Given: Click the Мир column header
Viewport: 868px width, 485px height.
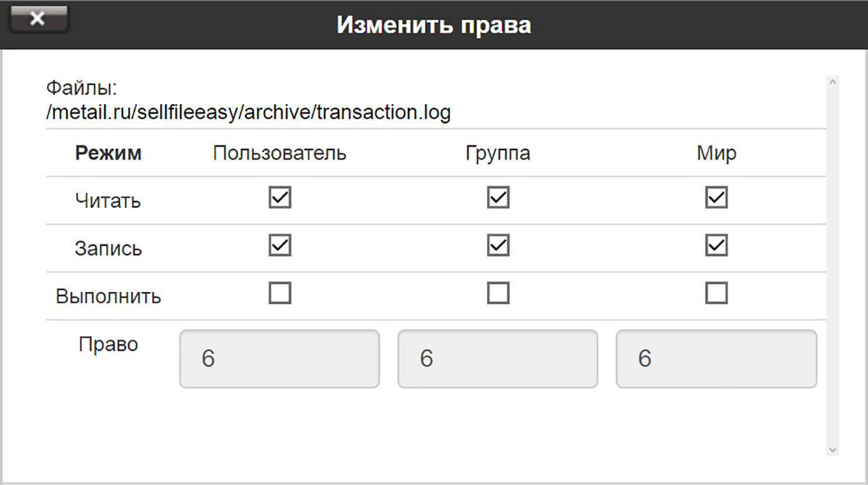Looking at the screenshot, I should point(716,154).
